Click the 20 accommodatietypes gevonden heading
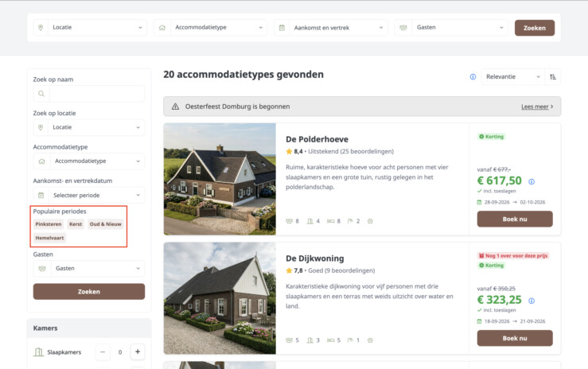This screenshot has height=369, width=588. [243, 75]
